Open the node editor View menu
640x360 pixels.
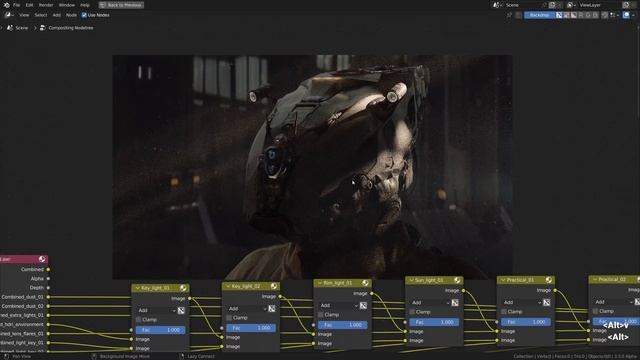pos(24,15)
